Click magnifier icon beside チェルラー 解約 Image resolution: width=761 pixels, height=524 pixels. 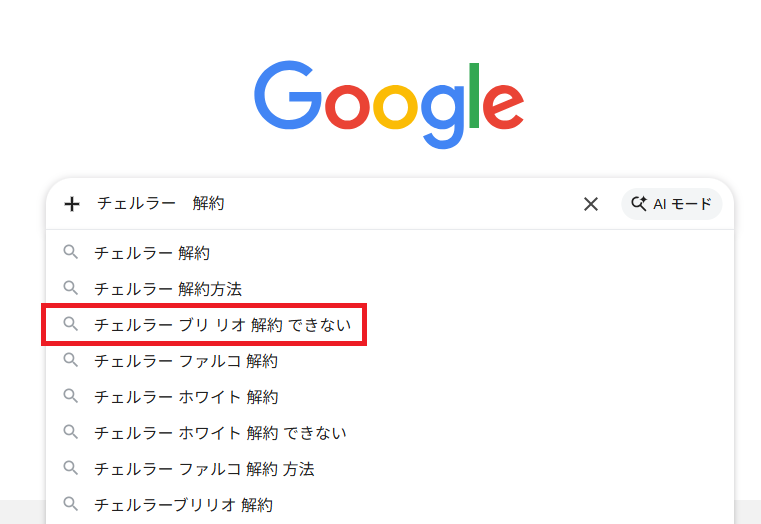(x=70, y=253)
